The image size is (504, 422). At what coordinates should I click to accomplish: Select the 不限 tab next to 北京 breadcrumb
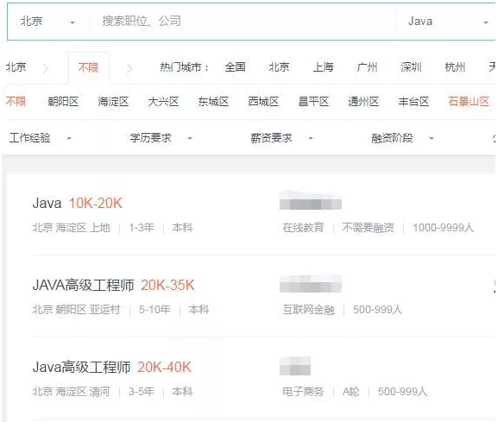pos(88,68)
